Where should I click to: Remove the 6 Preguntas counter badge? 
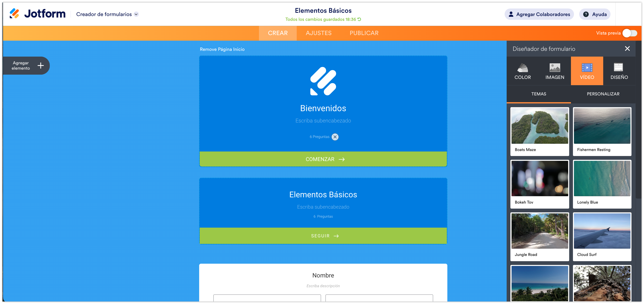[x=335, y=137]
